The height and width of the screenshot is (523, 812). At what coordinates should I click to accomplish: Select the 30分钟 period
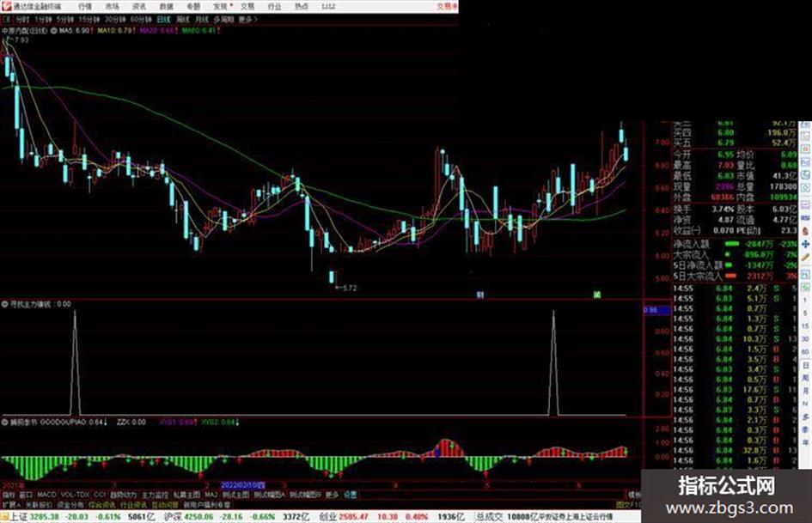click(114, 19)
